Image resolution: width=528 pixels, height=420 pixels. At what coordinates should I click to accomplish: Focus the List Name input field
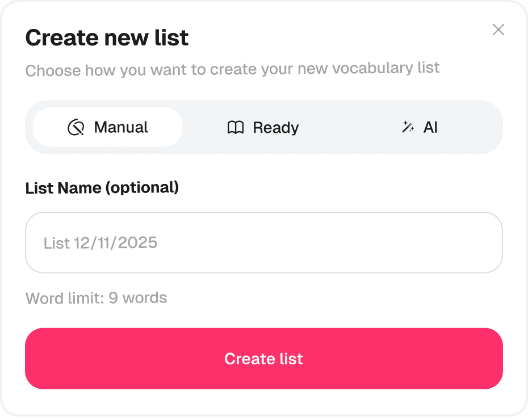(263, 242)
